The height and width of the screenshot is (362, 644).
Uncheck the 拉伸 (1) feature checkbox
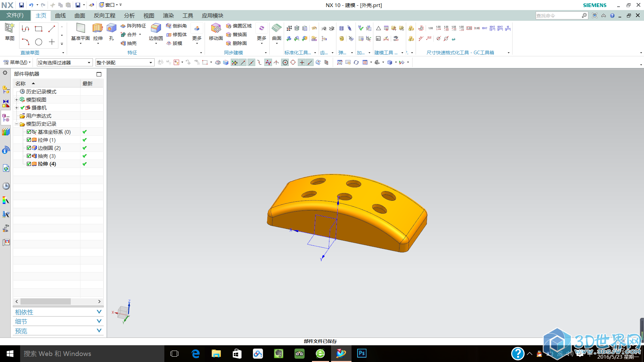[x=29, y=140]
